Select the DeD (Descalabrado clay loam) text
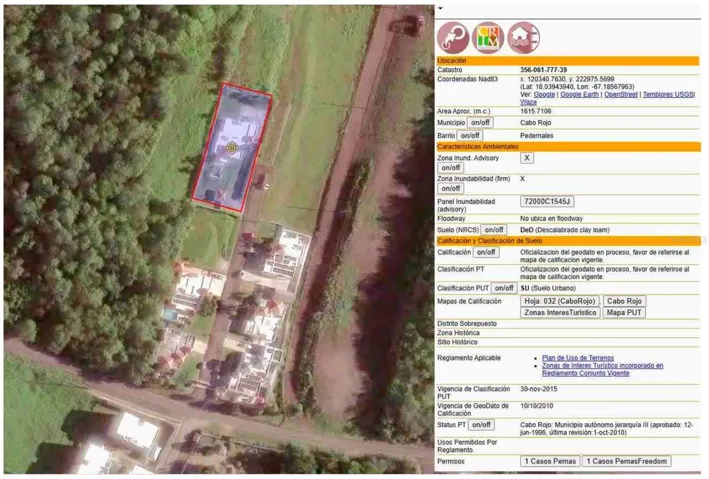This screenshot has height=479, width=709. point(565,230)
